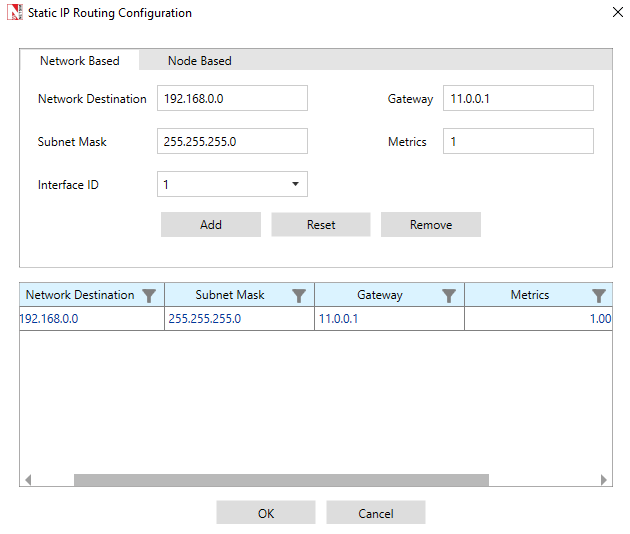Select the Metrics input field
The width and height of the screenshot is (630, 534).
(518, 141)
